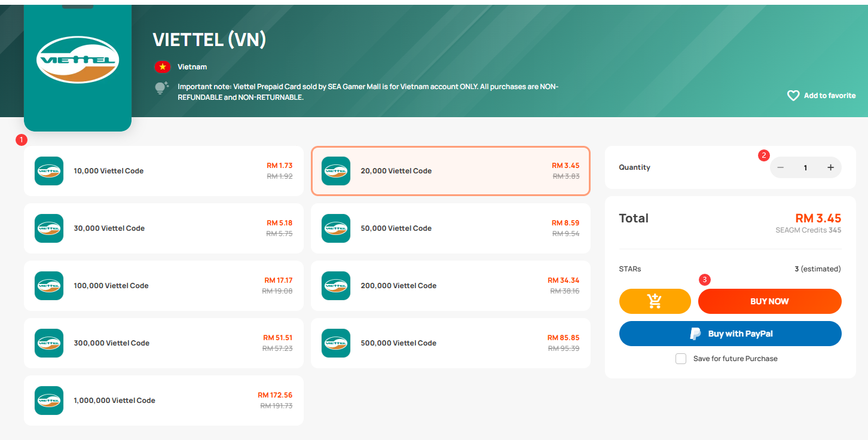This screenshot has height=440, width=868.
Task: Click the RM 17.17 price
Action: [x=279, y=280]
